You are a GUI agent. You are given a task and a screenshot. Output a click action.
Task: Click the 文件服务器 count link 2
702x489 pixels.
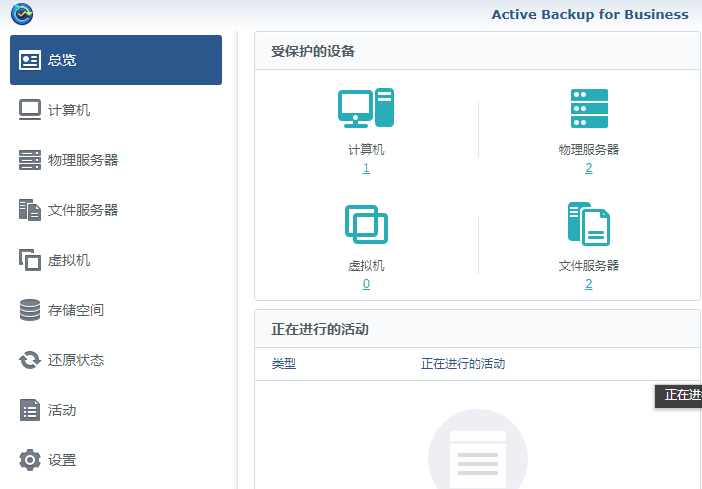pos(588,284)
